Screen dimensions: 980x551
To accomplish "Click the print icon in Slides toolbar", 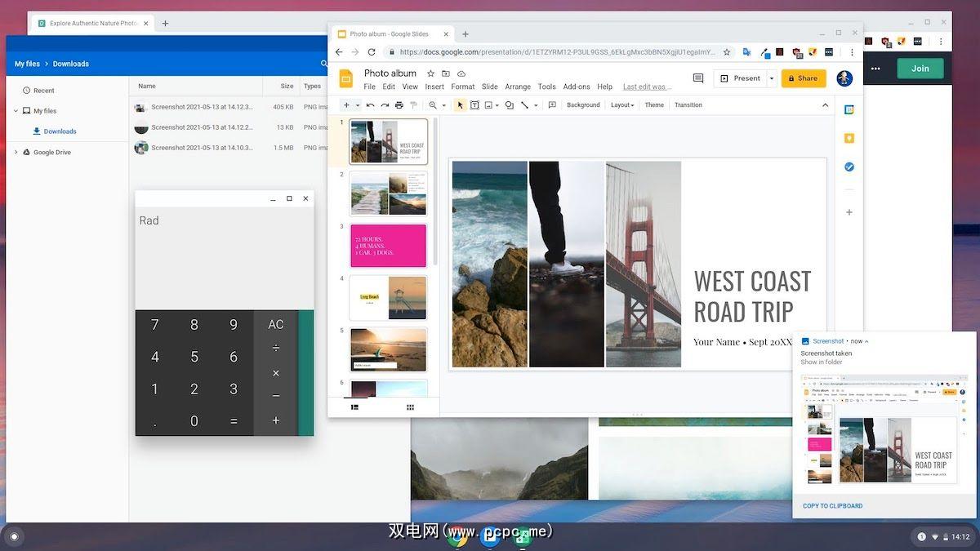I will pyautogui.click(x=399, y=105).
